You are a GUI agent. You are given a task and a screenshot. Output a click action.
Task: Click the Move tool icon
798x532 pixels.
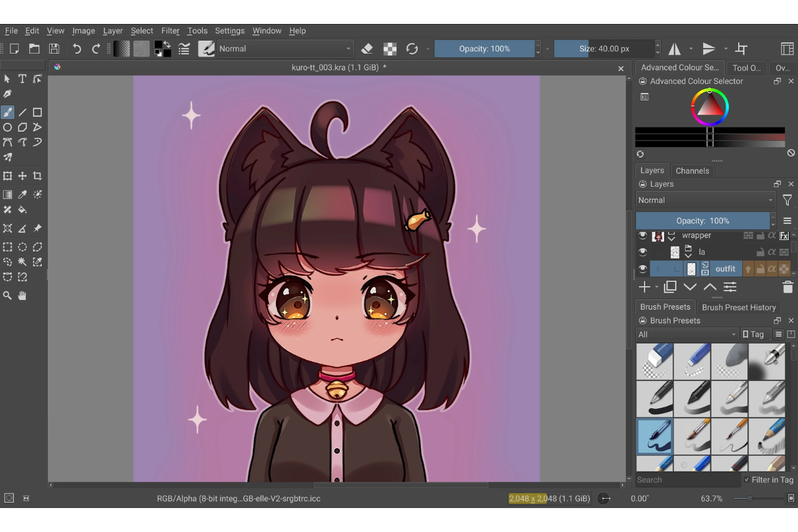click(22, 176)
